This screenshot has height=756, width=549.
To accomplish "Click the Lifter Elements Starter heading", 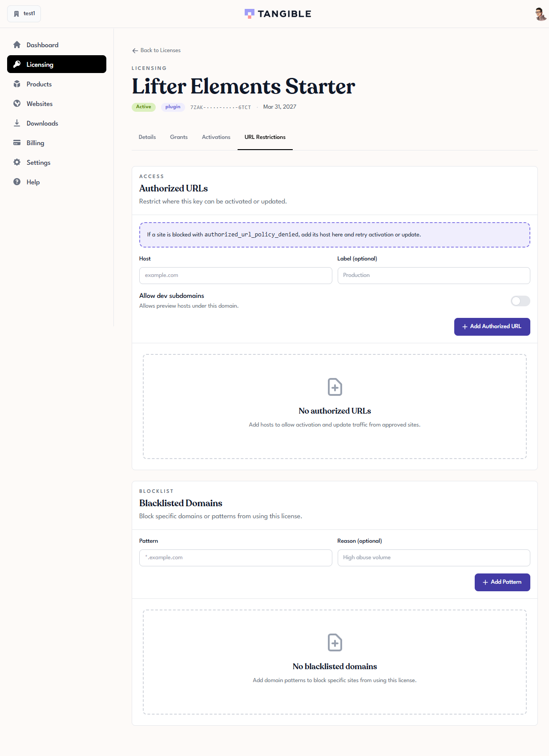I will pyautogui.click(x=243, y=86).
